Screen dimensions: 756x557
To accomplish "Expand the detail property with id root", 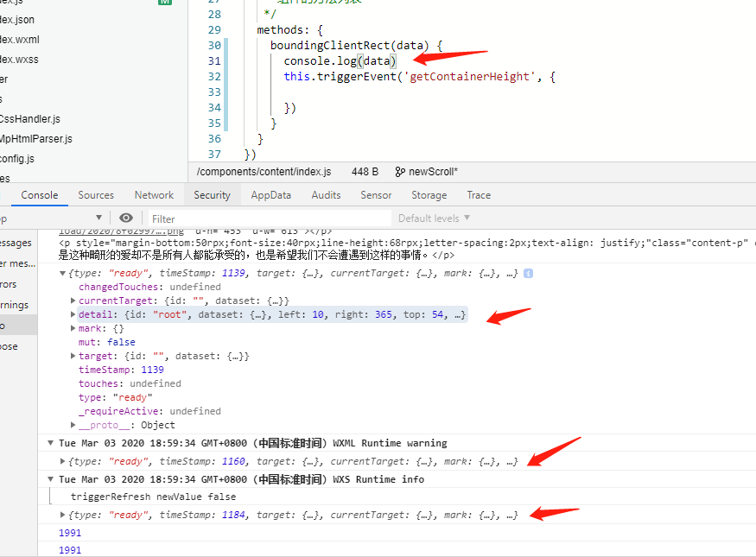I will (x=73, y=314).
